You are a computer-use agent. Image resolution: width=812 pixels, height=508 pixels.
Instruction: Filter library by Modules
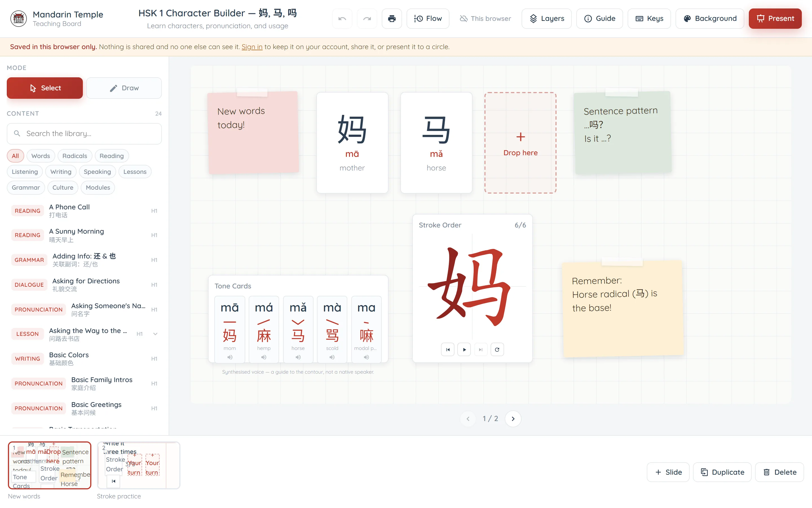pos(98,187)
